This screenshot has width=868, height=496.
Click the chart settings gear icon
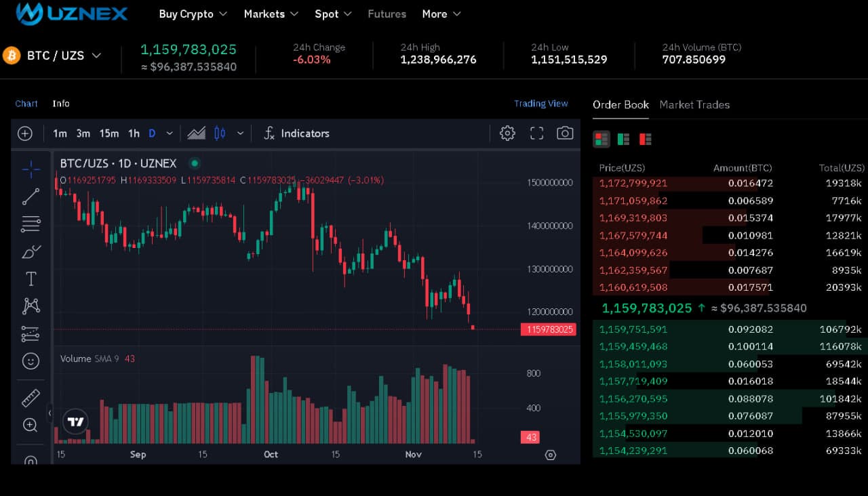[x=507, y=133]
